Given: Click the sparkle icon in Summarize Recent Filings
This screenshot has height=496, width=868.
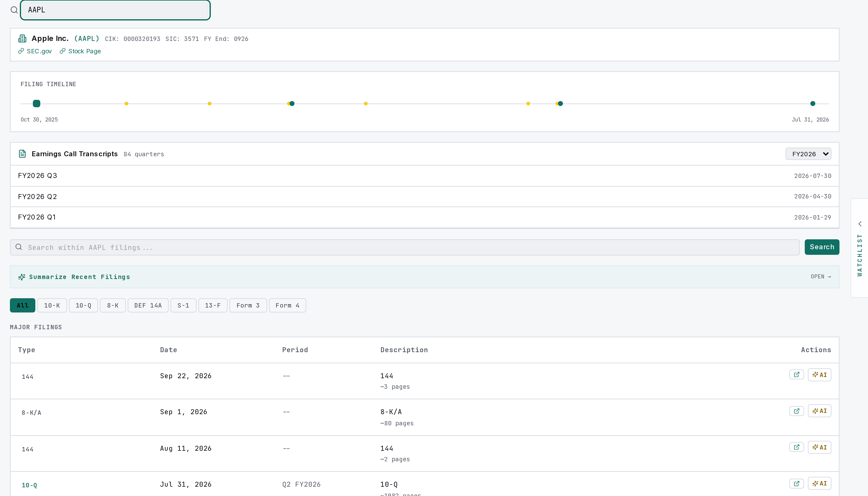Looking at the screenshot, I should tap(22, 277).
